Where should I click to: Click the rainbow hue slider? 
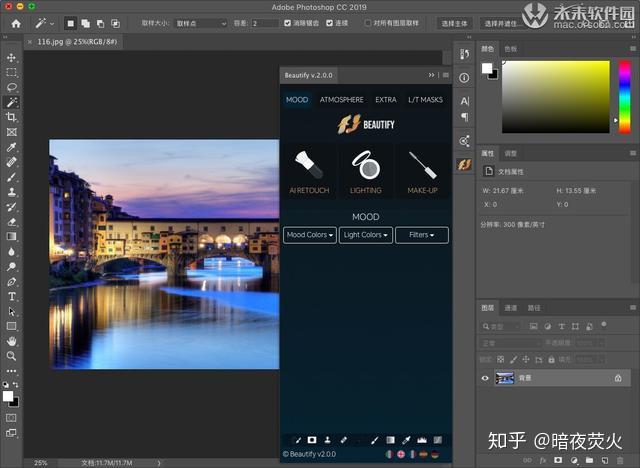624,97
